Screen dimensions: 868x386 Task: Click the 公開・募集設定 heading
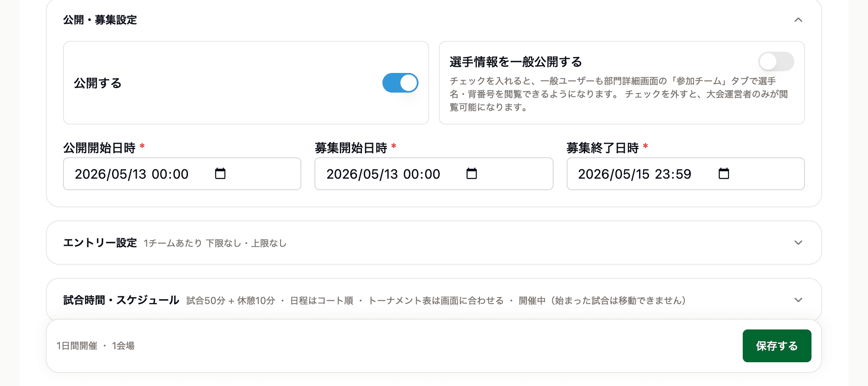click(100, 20)
